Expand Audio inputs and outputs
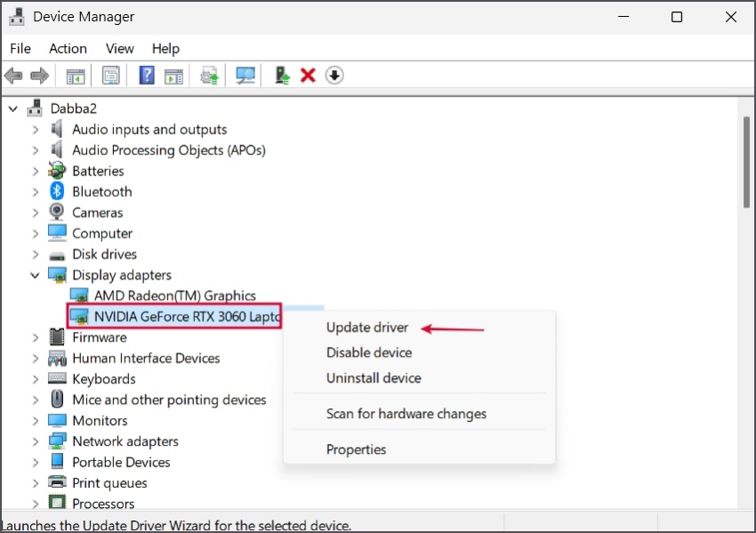 (x=36, y=130)
